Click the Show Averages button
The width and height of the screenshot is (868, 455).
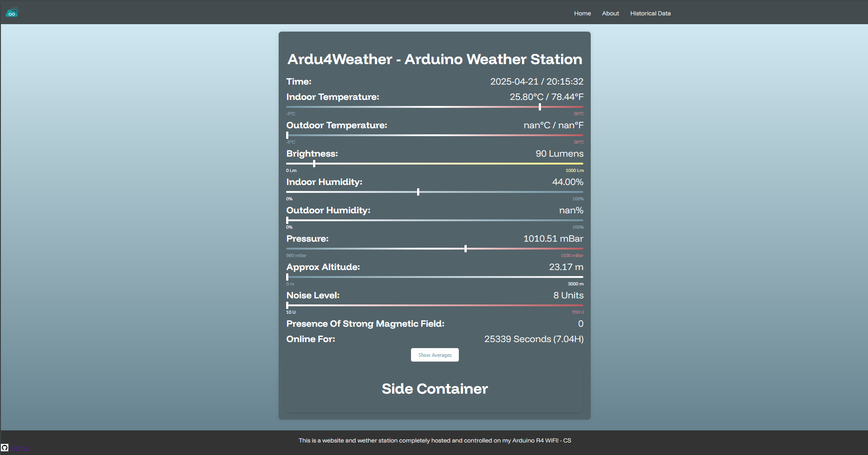[x=435, y=355]
